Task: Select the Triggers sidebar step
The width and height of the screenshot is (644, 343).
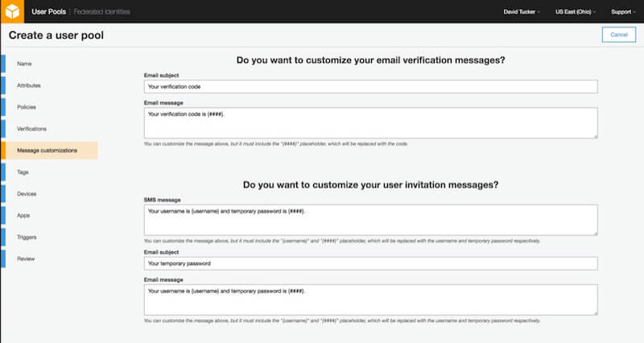Action: tap(27, 238)
